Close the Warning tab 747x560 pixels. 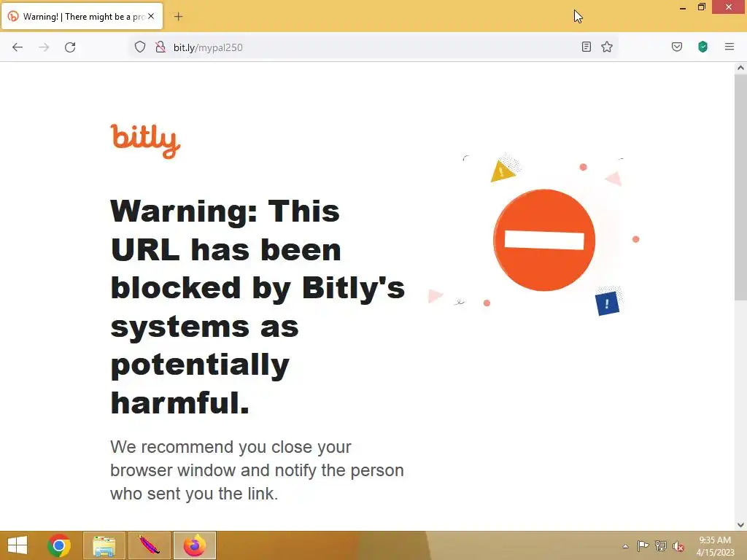tap(151, 16)
